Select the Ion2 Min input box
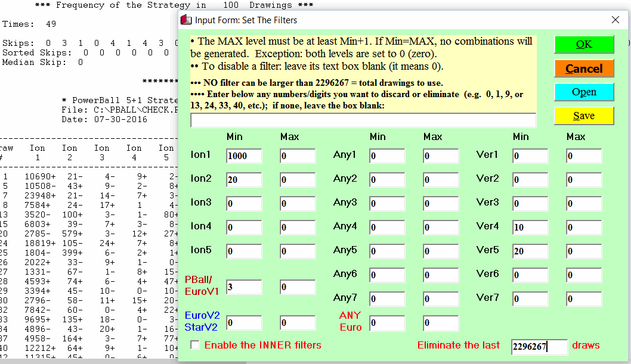The width and height of the screenshot is (631, 364). [244, 180]
